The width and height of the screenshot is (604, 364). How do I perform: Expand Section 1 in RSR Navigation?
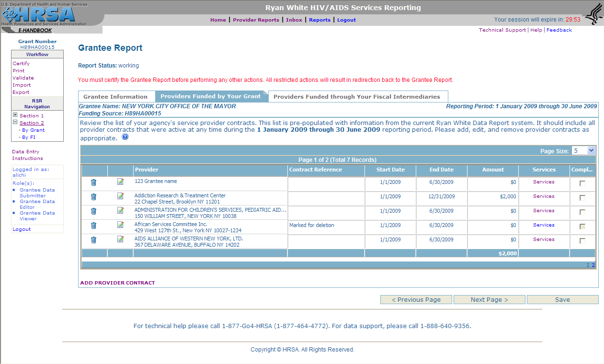pyautogui.click(x=15, y=115)
